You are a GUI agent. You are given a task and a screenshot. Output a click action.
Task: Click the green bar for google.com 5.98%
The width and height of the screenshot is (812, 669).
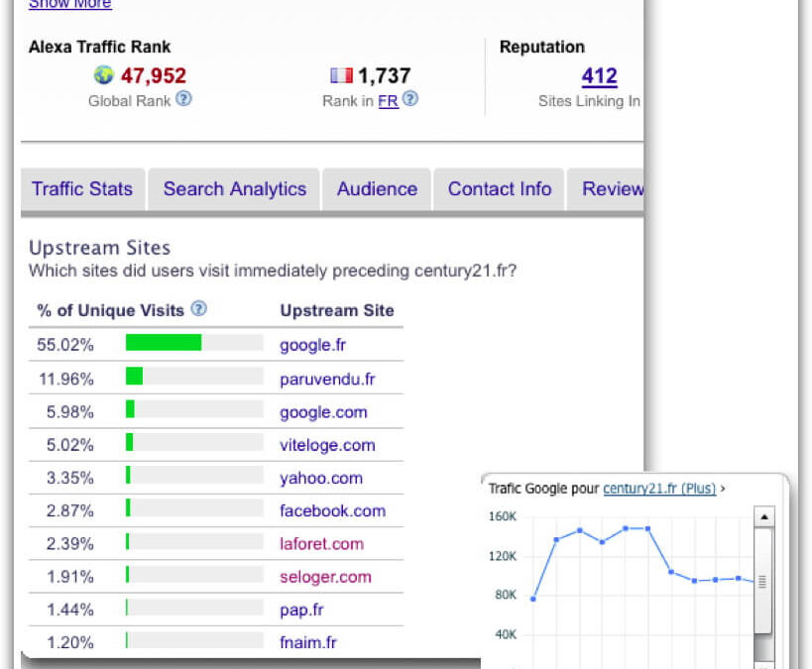click(130, 409)
